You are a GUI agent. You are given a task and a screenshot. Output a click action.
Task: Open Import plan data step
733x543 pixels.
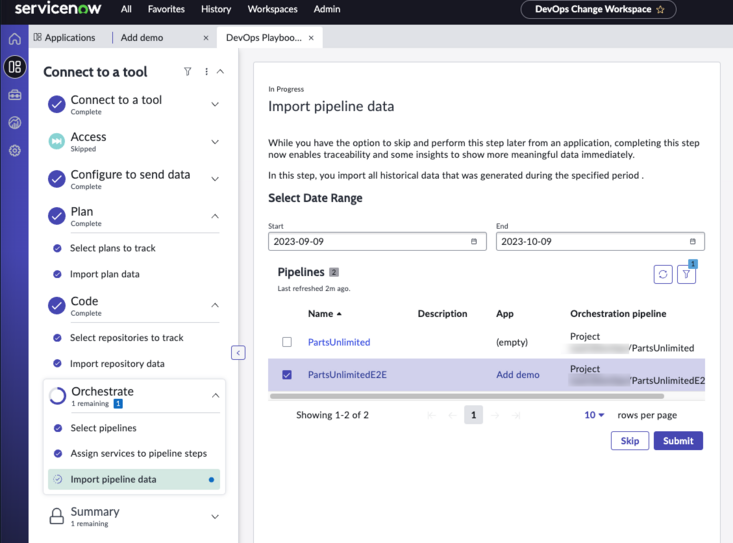pyautogui.click(x=105, y=274)
